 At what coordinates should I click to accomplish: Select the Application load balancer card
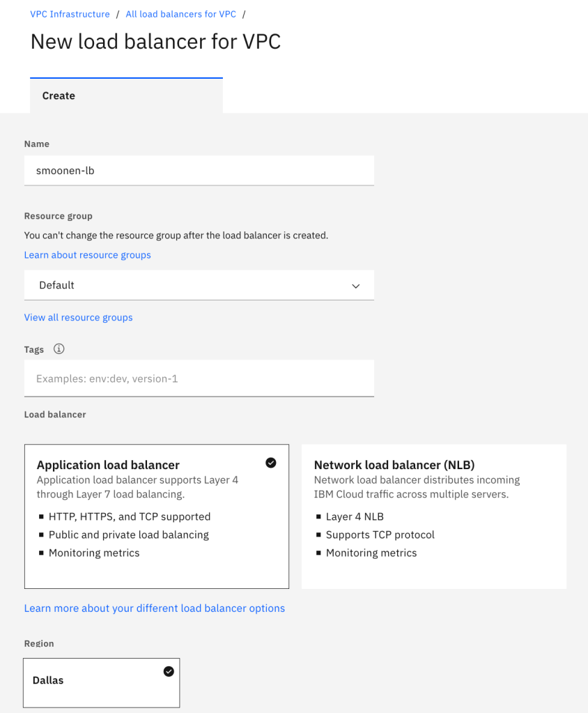[x=156, y=516]
